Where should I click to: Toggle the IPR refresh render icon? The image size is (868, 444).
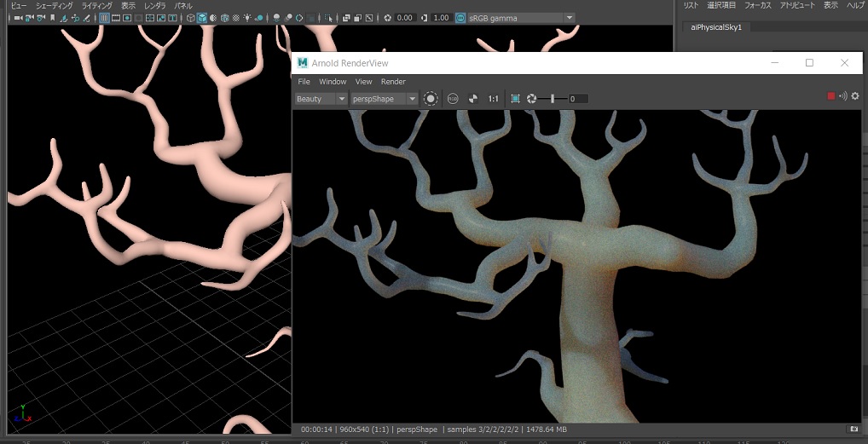pos(431,99)
